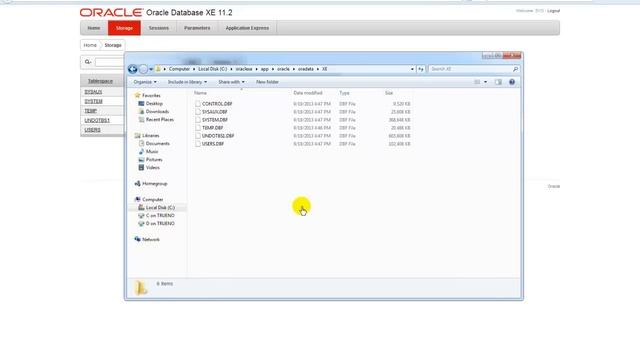Expand the view options dropdown arrow

485,82
